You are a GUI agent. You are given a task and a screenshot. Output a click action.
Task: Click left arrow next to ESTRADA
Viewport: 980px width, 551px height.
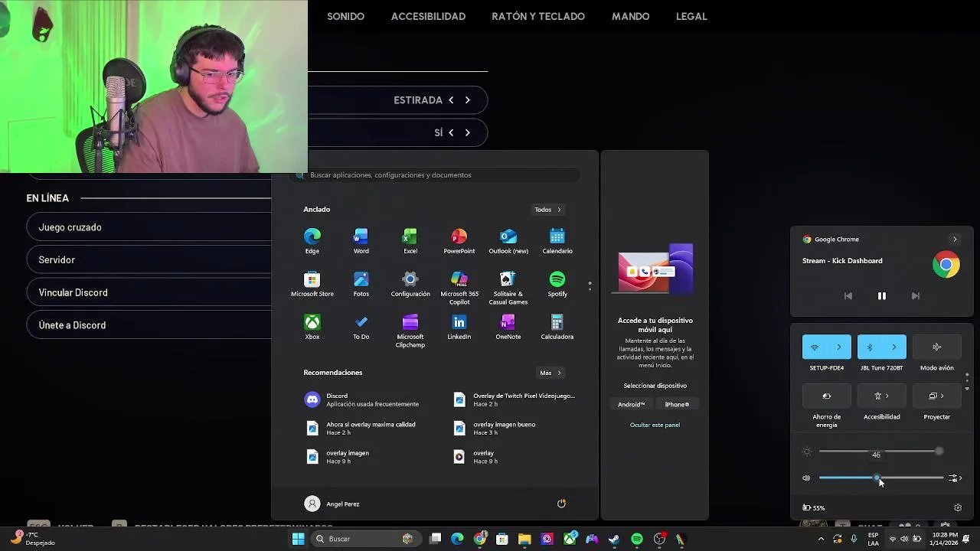point(451,100)
